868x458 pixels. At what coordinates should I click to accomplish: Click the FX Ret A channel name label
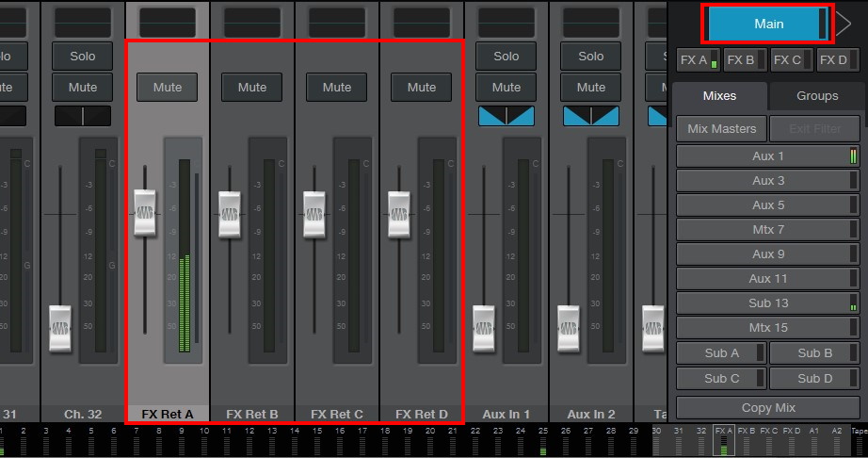(x=168, y=415)
